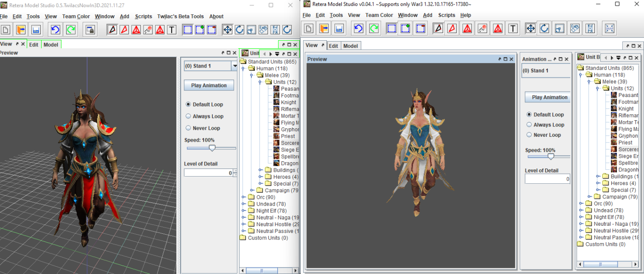This screenshot has width=644, height=274.
Task: Click the SNAP icon in right window toolbar
Action: (x=609, y=29)
